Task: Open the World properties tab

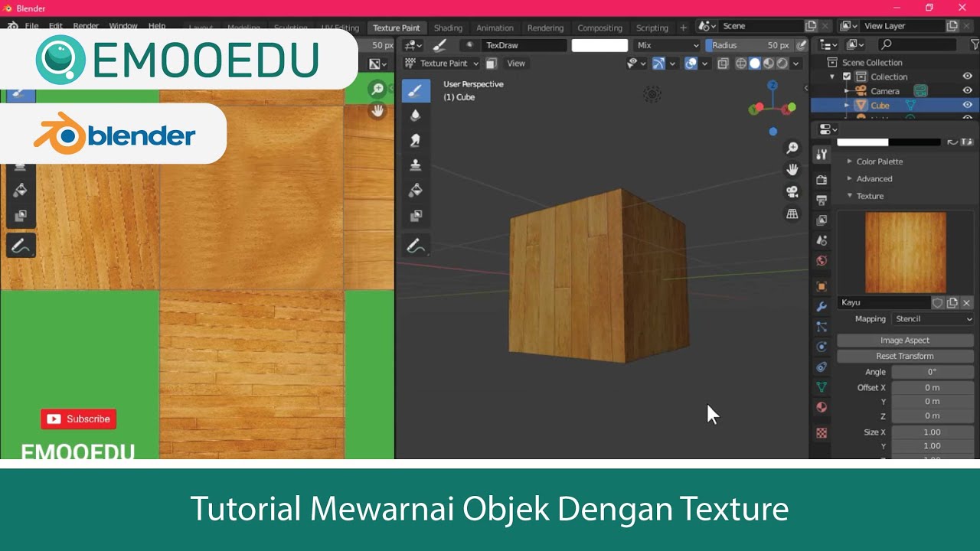Action: click(822, 261)
